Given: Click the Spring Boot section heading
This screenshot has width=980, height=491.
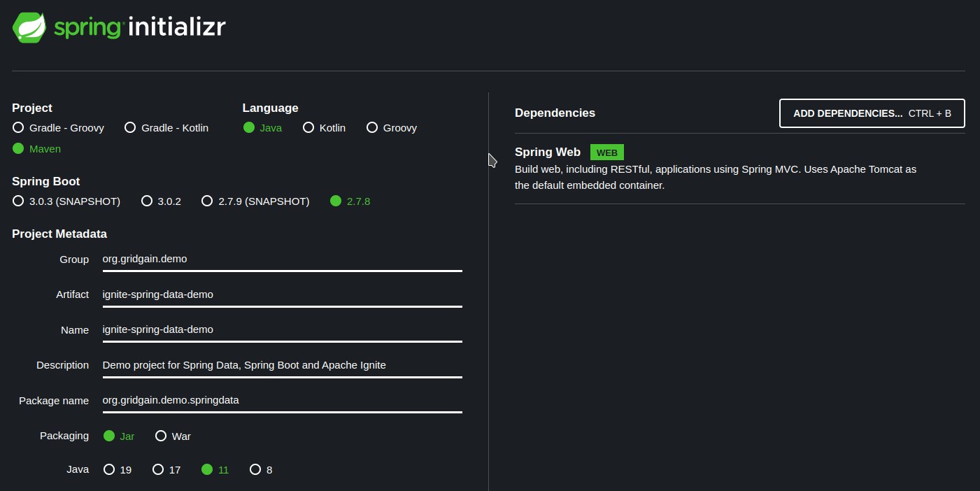Looking at the screenshot, I should 46,181.
